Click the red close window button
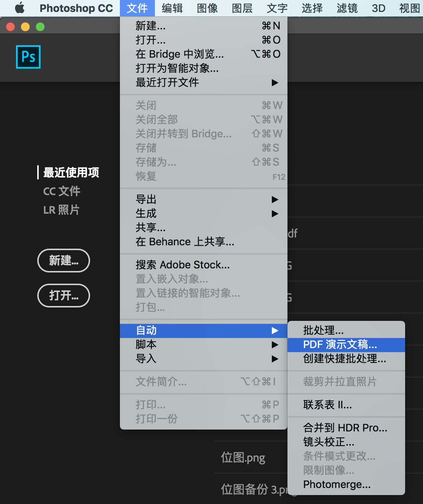The height and width of the screenshot is (504, 423). click(10, 27)
